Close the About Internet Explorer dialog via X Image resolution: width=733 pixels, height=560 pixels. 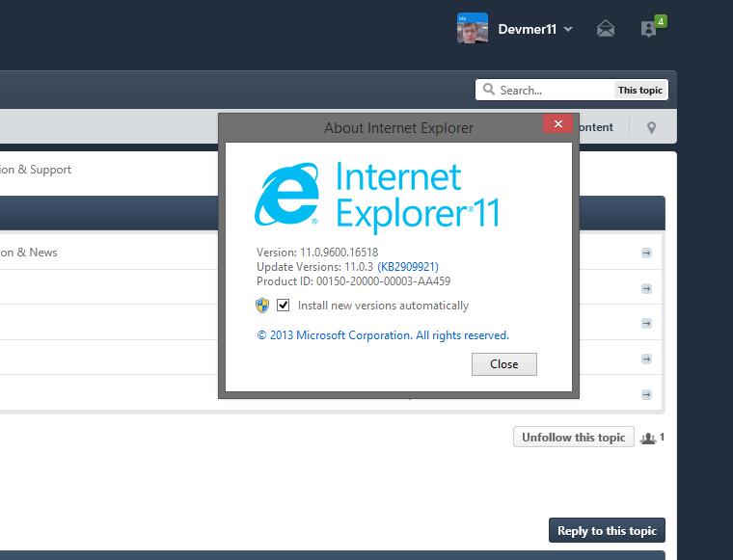tap(557, 123)
